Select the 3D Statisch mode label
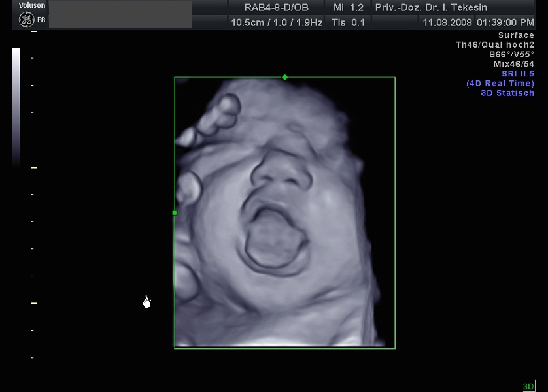The image size is (548, 392). click(x=507, y=93)
